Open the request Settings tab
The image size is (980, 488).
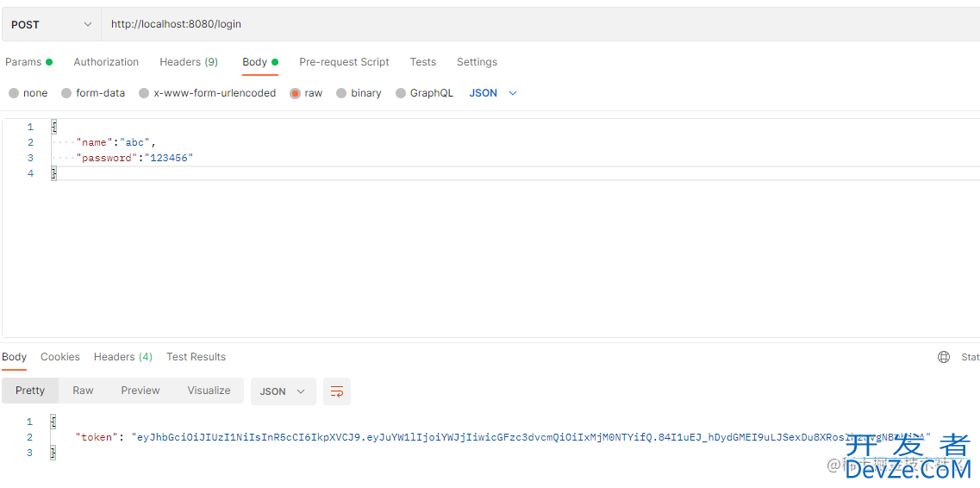tap(477, 62)
